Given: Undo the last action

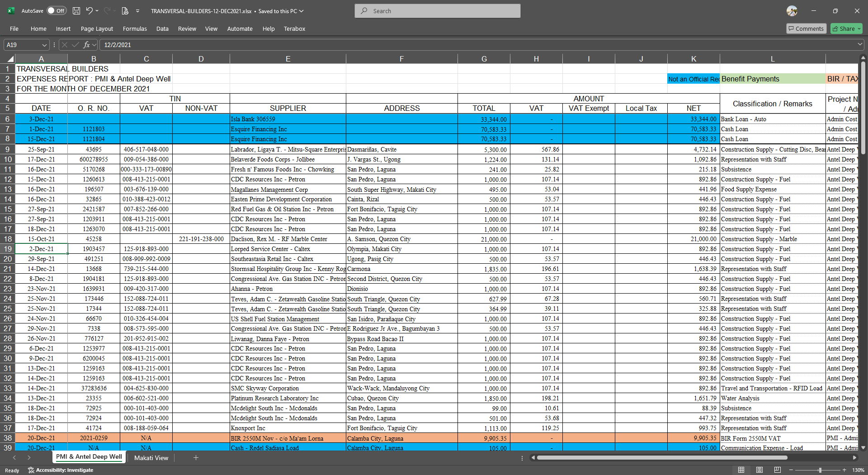Looking at the screenshot, I should [x=89, y=11].
